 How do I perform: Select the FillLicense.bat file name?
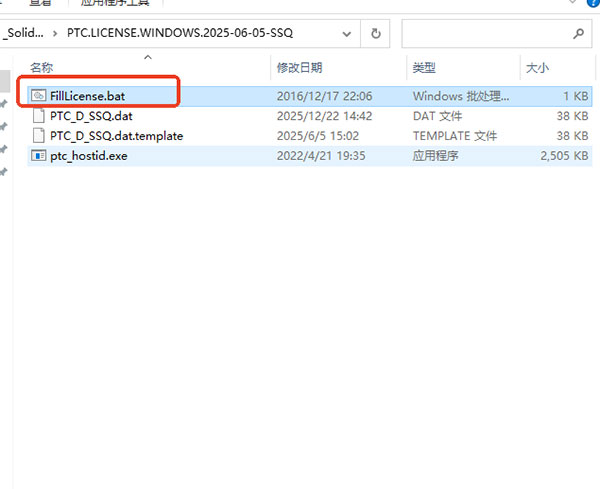click(87, 96)
